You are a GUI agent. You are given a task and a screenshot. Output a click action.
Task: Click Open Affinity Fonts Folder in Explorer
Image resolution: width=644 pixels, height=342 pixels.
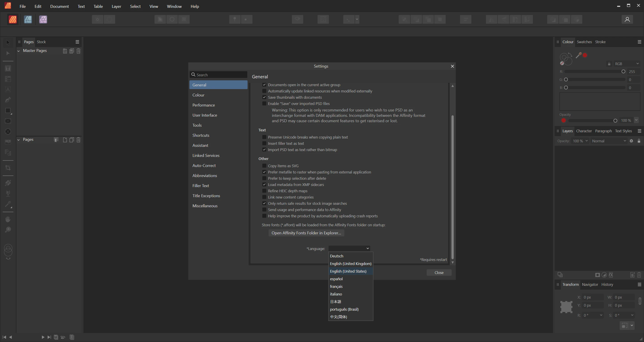(x=306, y=233)
